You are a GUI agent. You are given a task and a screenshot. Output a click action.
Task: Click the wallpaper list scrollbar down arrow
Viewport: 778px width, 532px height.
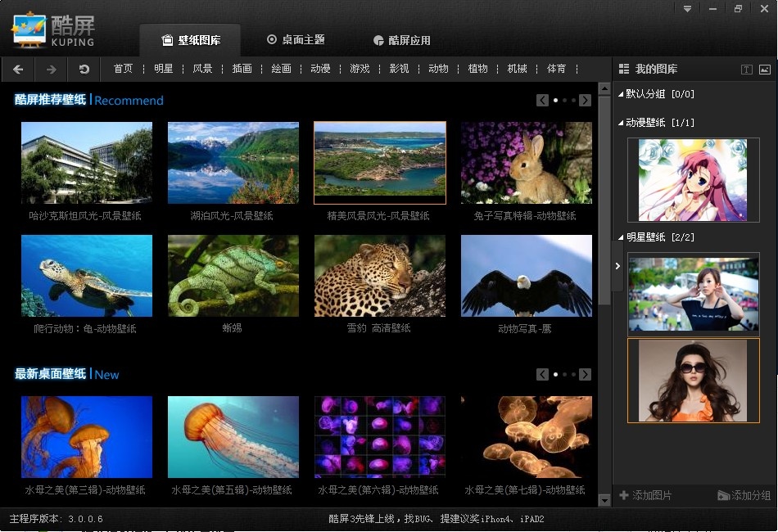coord(604,499)
